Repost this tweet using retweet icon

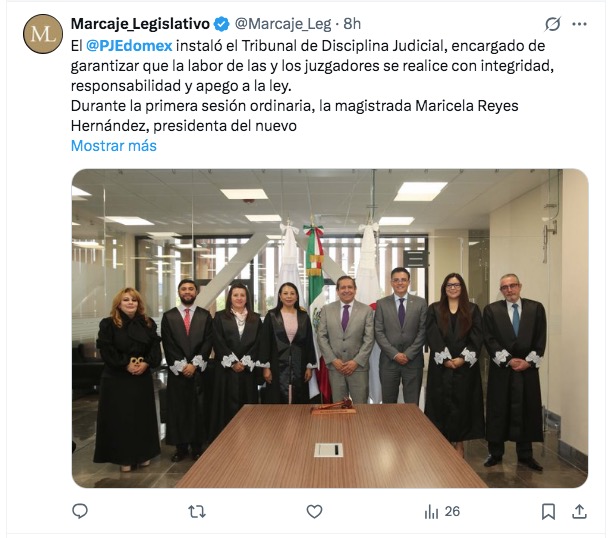[197, 512]
